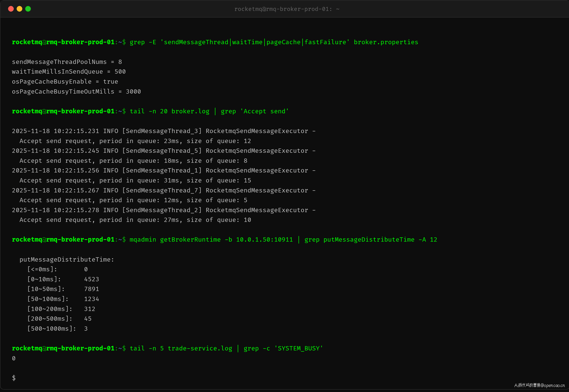Minimize the terminal using yellow button
The image size is (569, 392).
(x=19, y=9)
